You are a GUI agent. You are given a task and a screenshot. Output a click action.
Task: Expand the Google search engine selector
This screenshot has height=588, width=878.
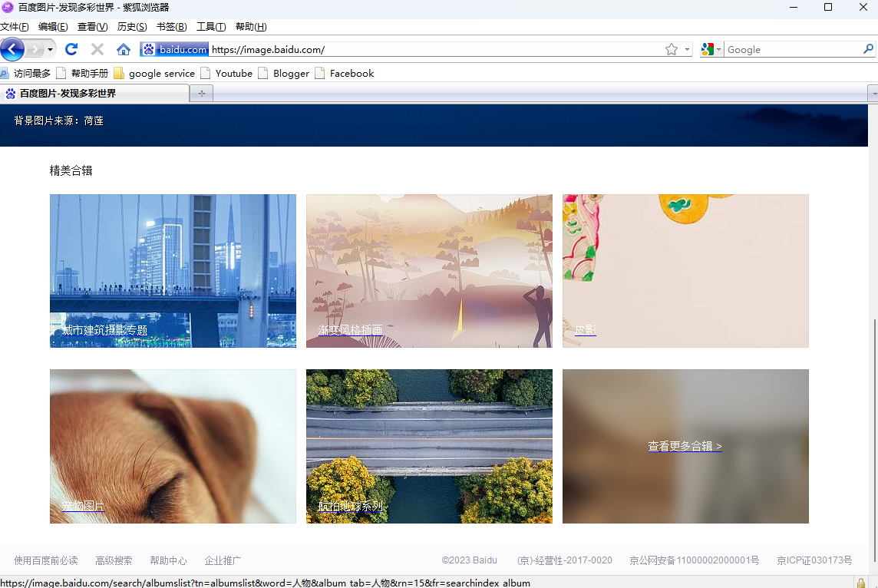[711, 49]
